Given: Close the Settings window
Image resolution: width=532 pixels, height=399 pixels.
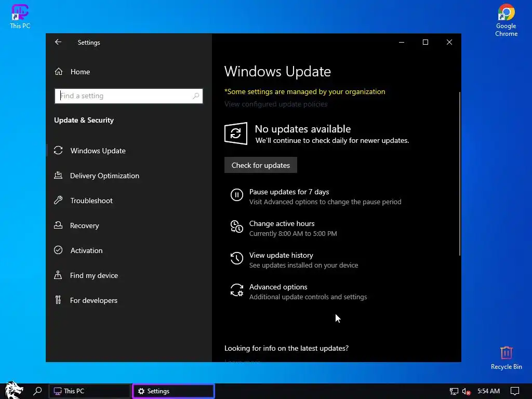Looking at the screenshot, I should 449,42.
